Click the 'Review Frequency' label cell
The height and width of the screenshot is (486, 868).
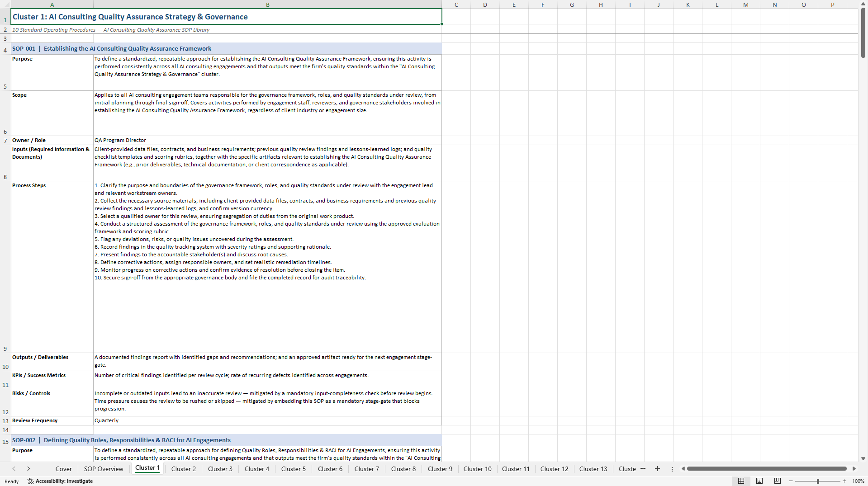[52, 420]
